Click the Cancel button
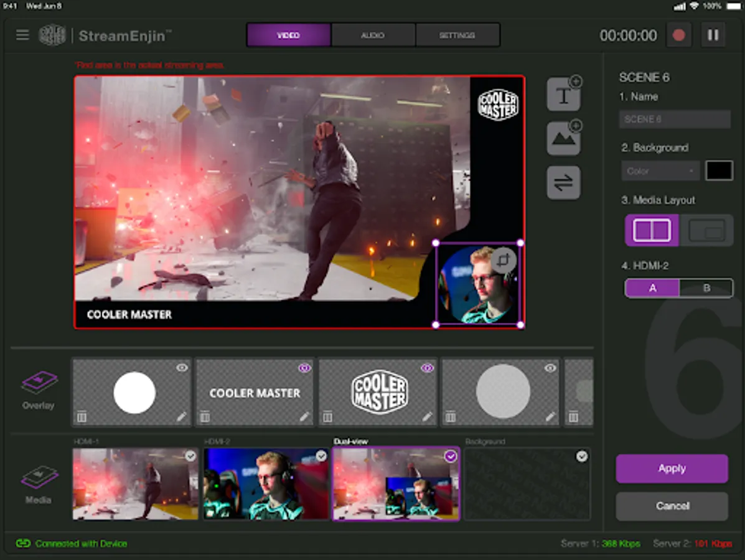The height and width of the screenshot is (560, 745). coord(672,506)
